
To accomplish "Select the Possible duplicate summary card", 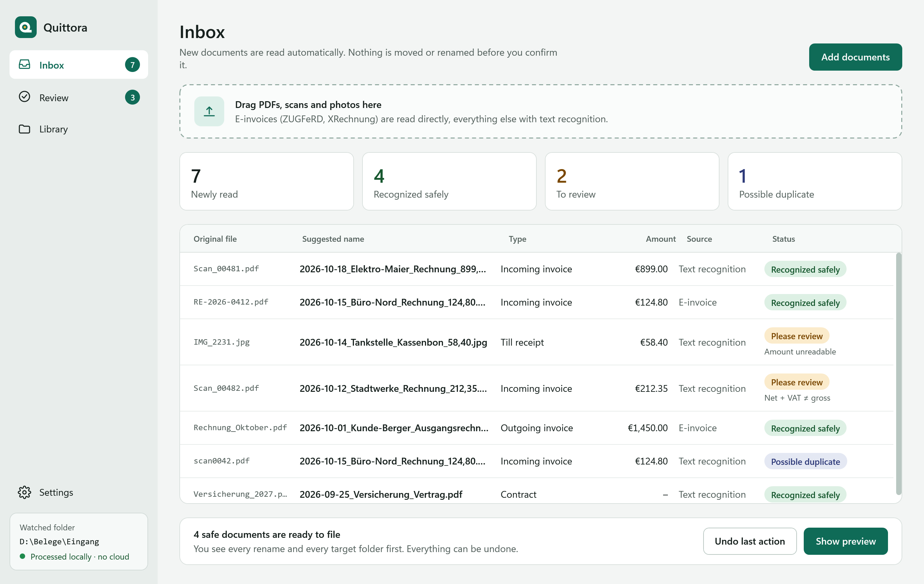I will coord(815,181).
